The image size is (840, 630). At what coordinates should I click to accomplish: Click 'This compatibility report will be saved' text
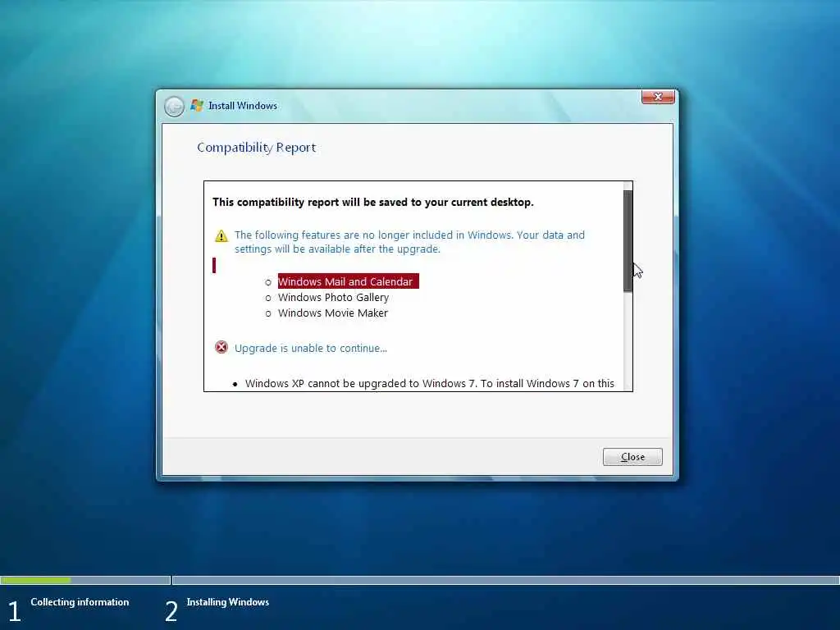[373, 202]
